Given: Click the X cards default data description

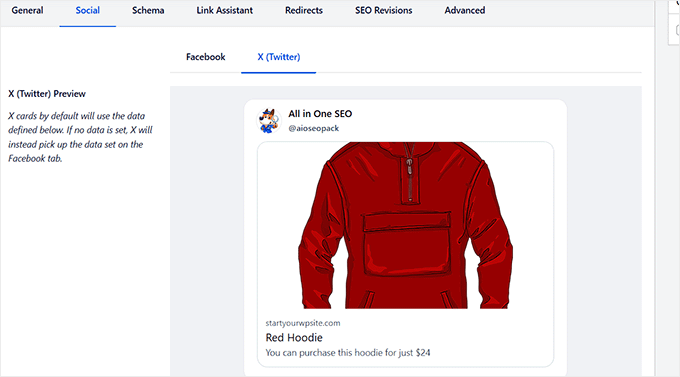Looking at the screenshot, I should coord(80,137).
